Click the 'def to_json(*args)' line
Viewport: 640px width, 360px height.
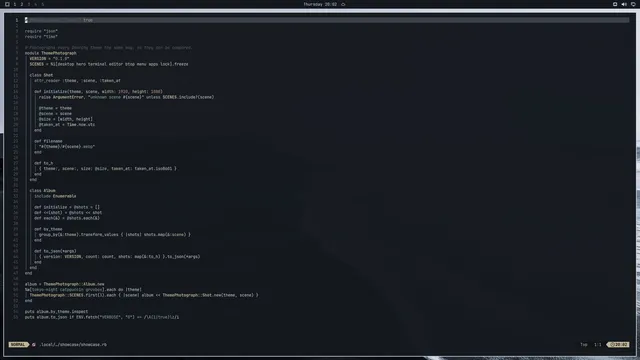coord(55,251)
